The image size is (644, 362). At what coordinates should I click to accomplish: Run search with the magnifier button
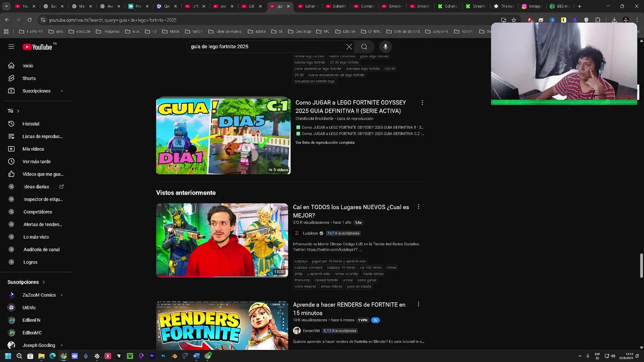click(364, 47)
